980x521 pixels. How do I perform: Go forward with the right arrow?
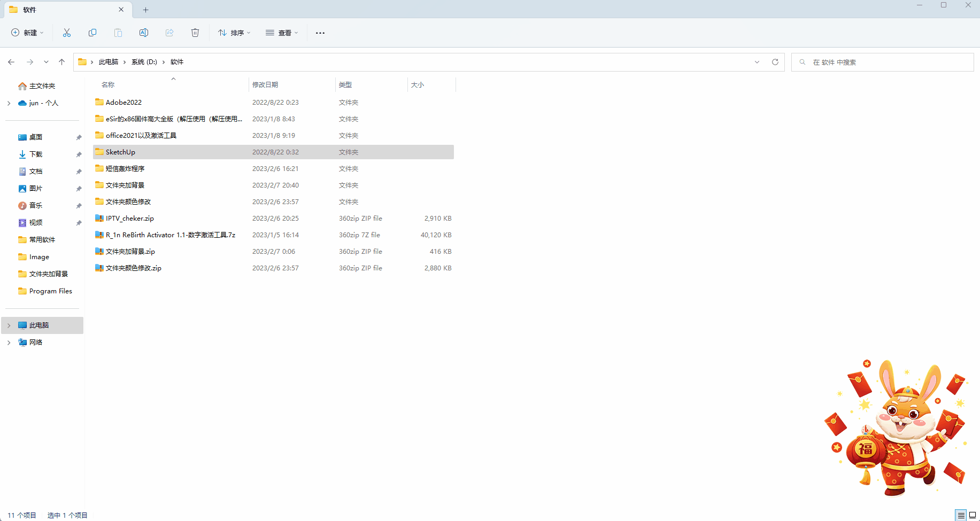tap(30, 62)
